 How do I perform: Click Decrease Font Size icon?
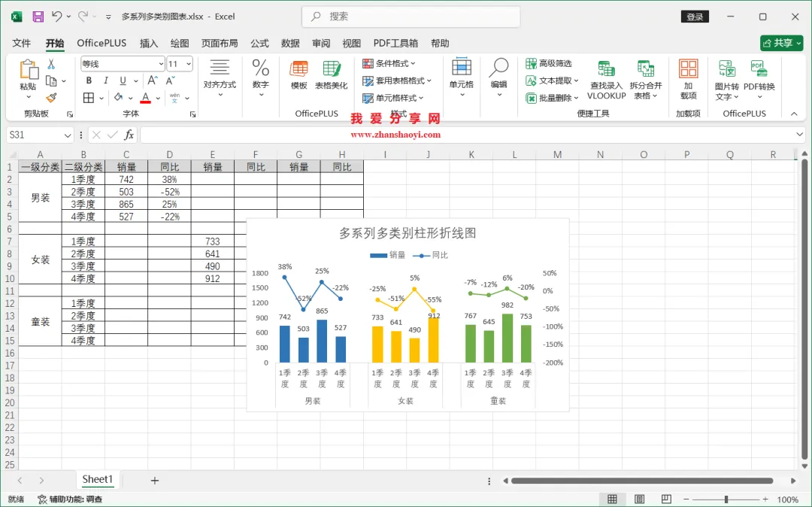[170, 80]
